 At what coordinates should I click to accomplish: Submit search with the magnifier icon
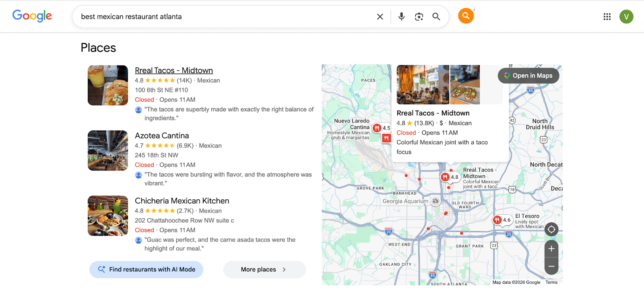pyautogui.click(x=436, y=16)
